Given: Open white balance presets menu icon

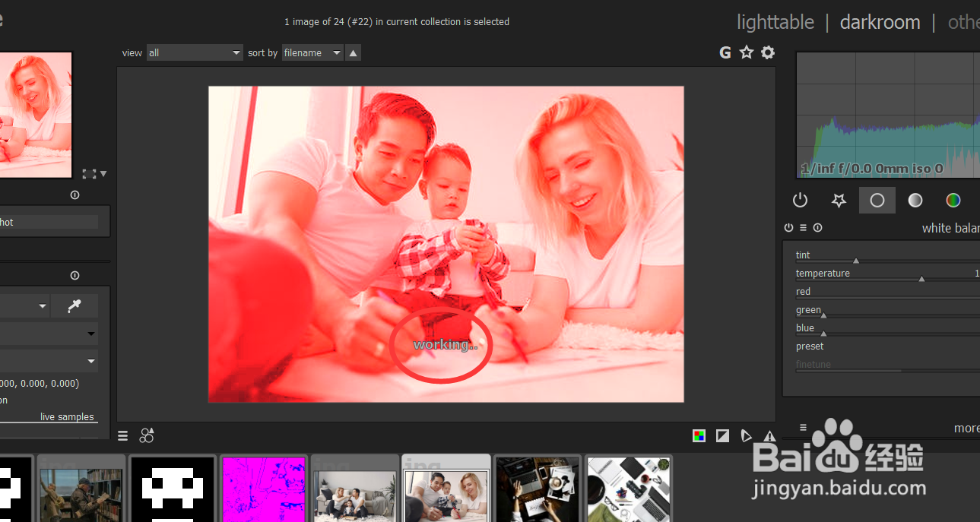Looking at the screenshot, I should tap(803, 228).
